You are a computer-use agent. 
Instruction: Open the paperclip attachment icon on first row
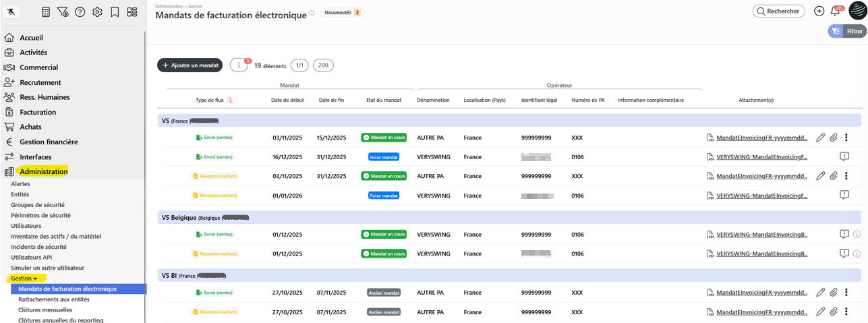point(834,138)
